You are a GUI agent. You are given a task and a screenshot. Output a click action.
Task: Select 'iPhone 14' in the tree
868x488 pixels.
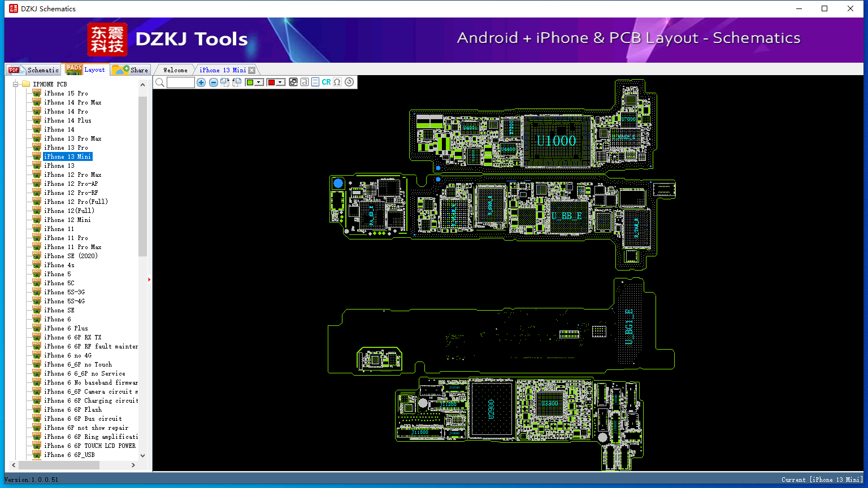point(59,129)
